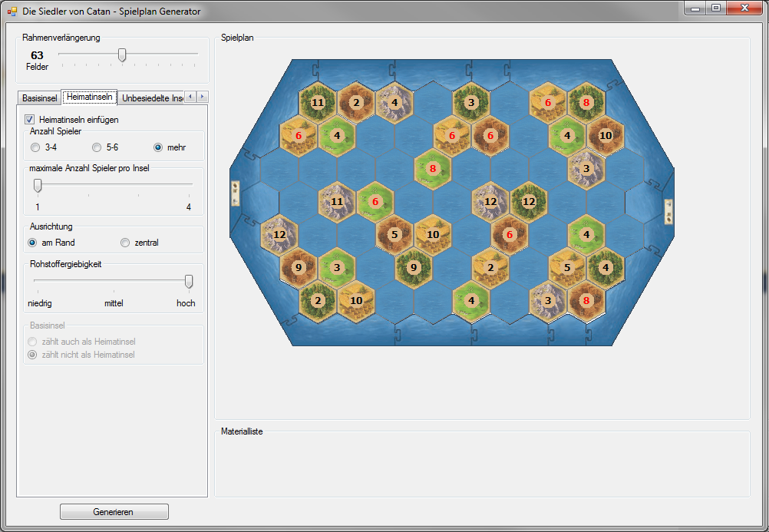Image resolution: width=769 pixels, height=532 pixels.
Task: Click the mountain hex numbered 4 at top
Action: click(x=394, y=102)
